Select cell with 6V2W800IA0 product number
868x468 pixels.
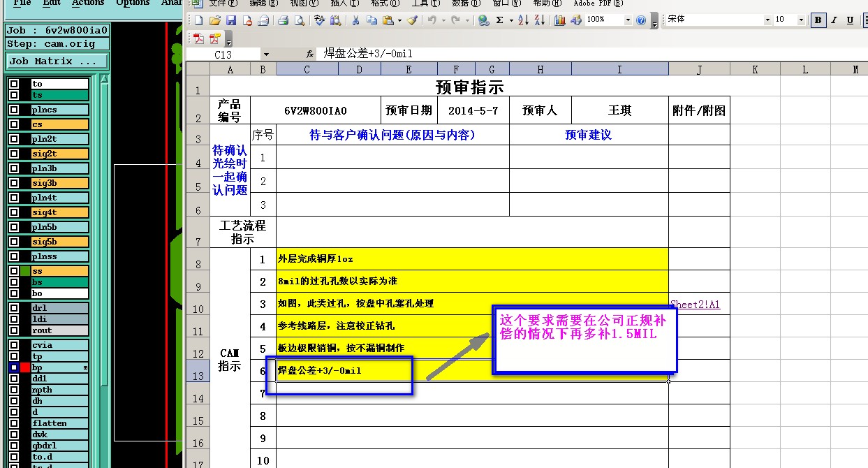[316, 110]
